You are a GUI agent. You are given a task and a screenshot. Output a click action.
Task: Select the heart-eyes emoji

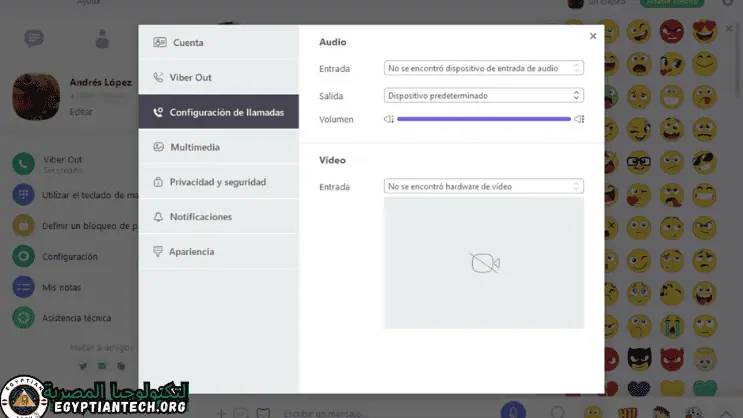click(705, 31)
